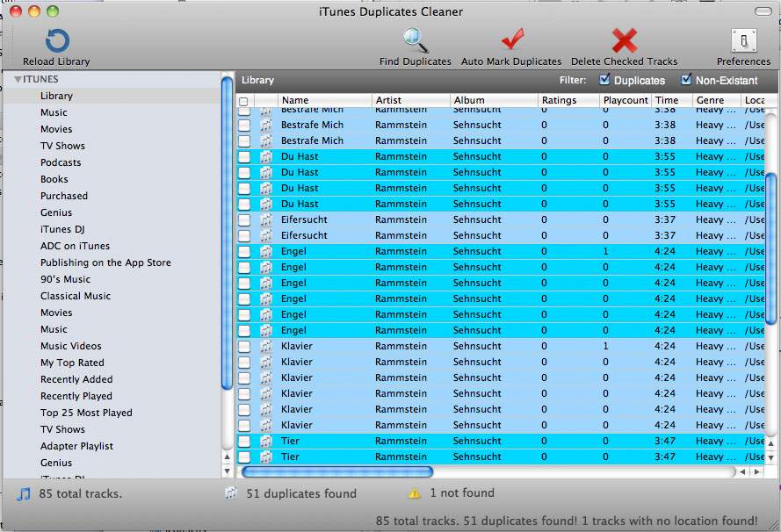Sort table by Album column header

pos(494,100)
